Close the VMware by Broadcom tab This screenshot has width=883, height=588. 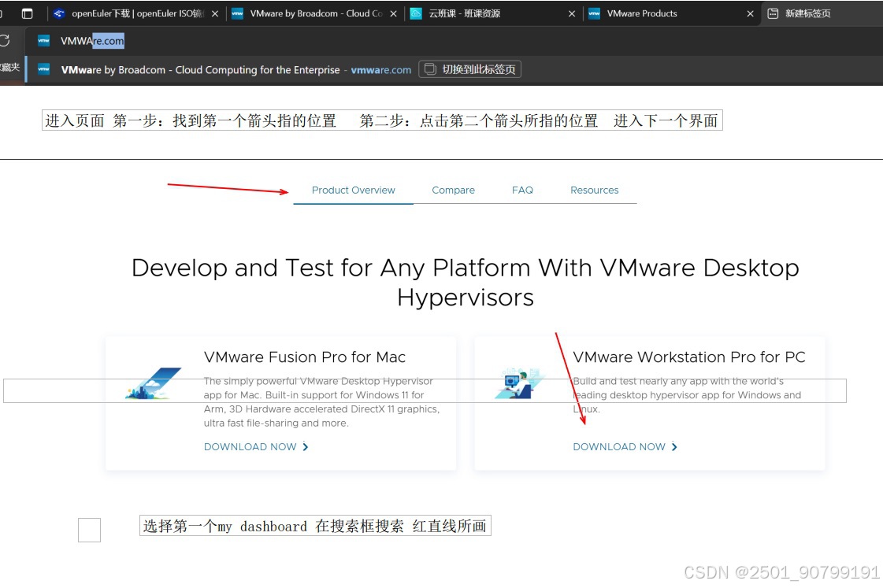(393, 13)
